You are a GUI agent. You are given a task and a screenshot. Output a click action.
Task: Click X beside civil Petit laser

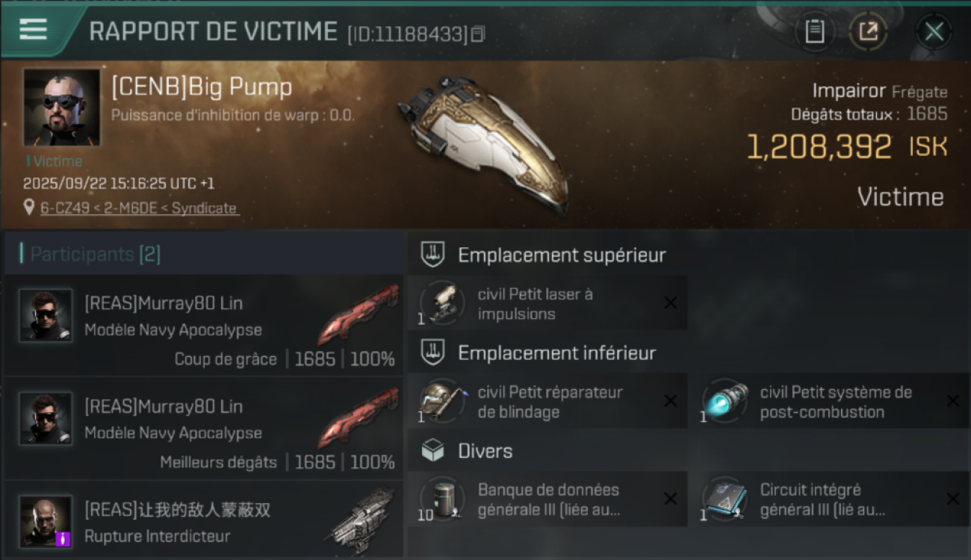[x=670, y=302]
